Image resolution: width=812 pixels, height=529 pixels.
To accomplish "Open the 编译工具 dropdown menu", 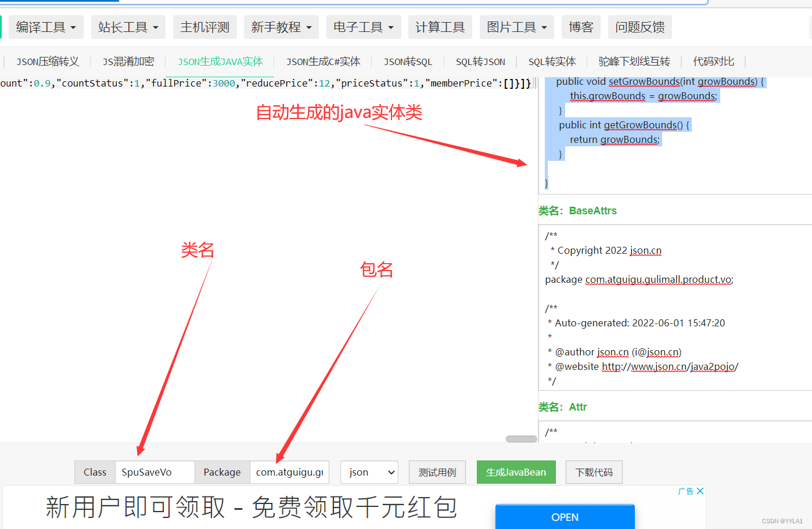I will (x=46, y=27).
